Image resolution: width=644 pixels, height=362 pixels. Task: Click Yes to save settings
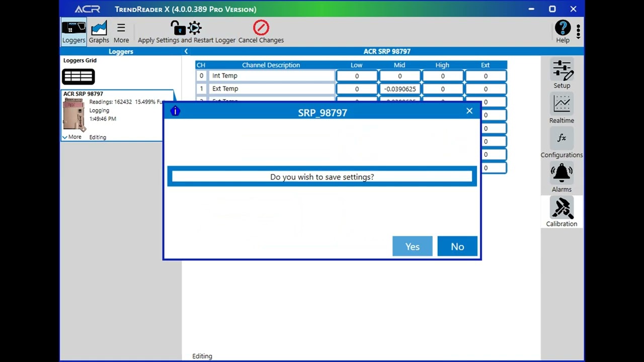(412, 246)
